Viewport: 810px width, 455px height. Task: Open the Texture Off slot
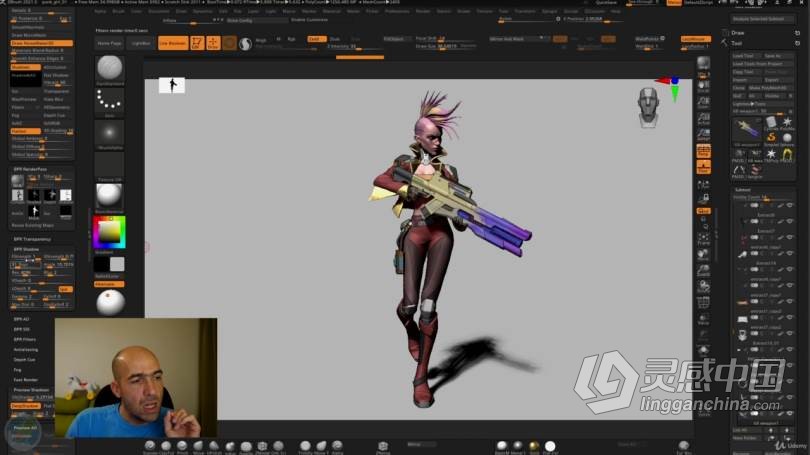[x=110, y=167]
